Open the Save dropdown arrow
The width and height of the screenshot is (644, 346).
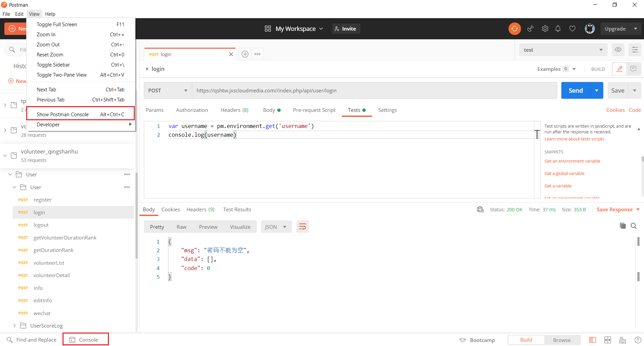(x=635, y=90)
